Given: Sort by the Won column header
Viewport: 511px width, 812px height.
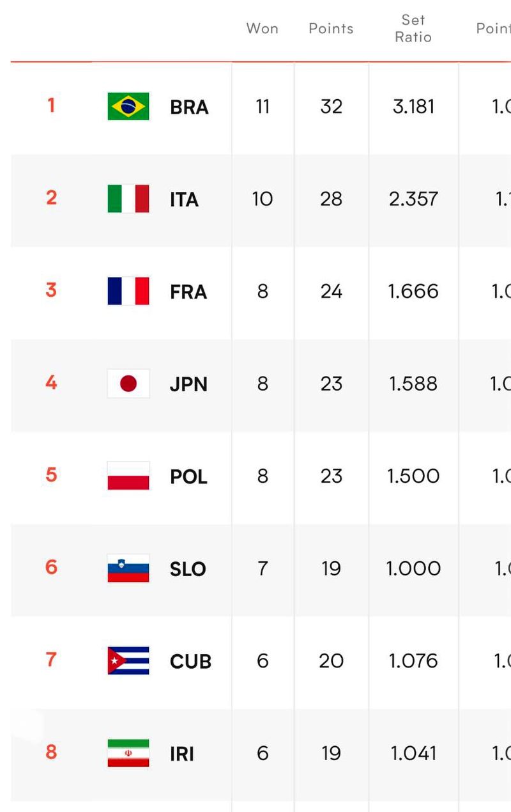Looking at the screenshot, I should [x=263, y=29].
